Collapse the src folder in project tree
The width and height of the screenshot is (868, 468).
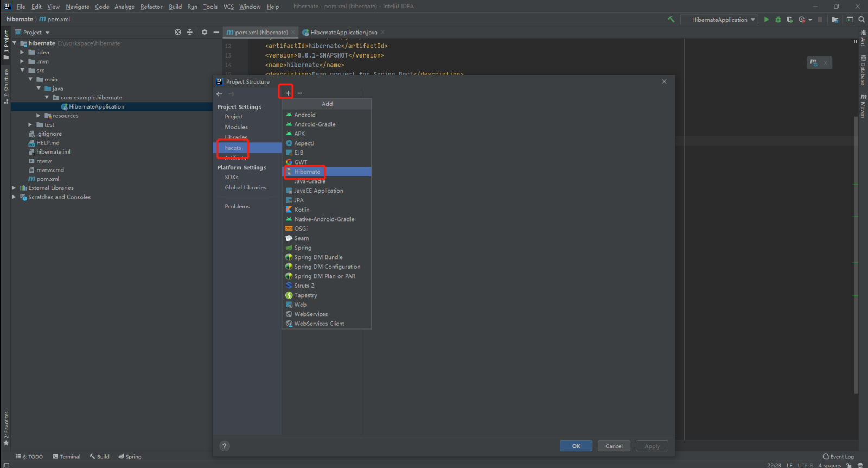click(22, 71)
